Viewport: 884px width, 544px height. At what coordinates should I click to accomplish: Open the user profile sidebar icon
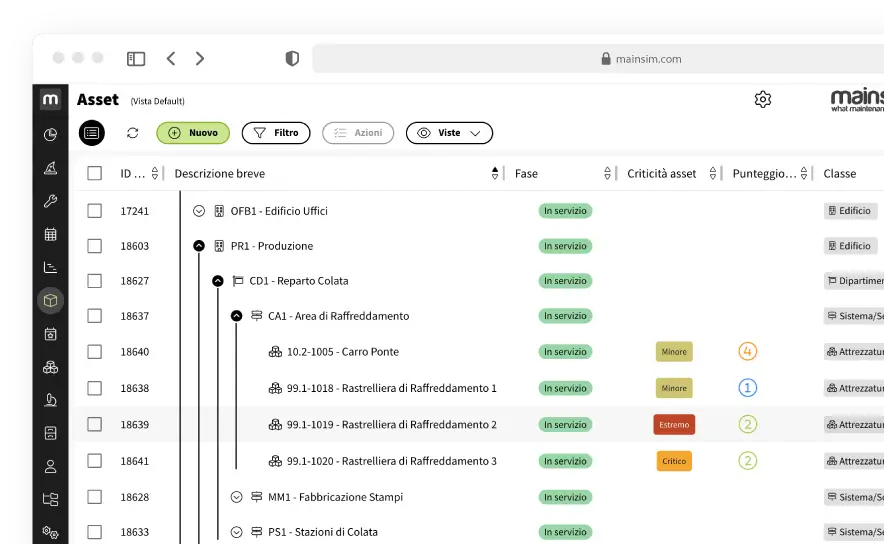pyautogui.click(x=50, y=467)
